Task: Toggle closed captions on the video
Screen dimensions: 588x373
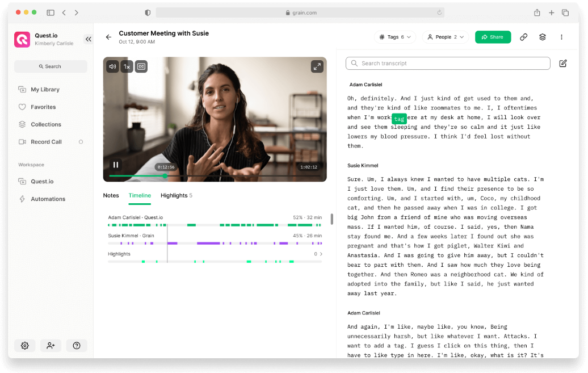Action: pyautogui.click(x=141, y=66)
